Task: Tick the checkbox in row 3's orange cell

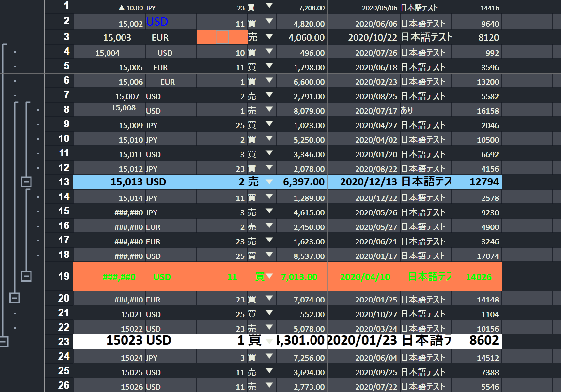Action: 222,37
